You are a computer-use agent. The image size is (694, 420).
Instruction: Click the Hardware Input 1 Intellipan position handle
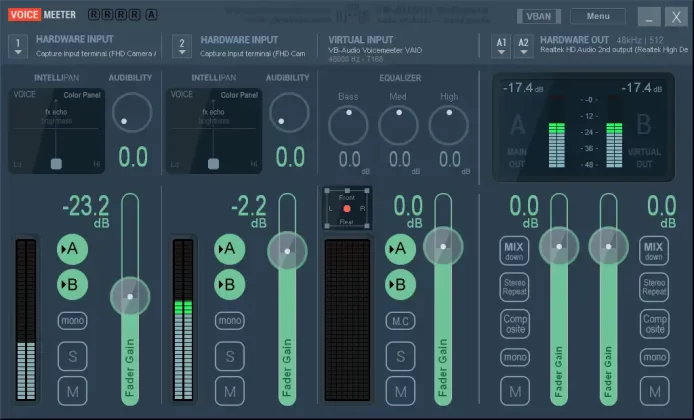[56, 164]
